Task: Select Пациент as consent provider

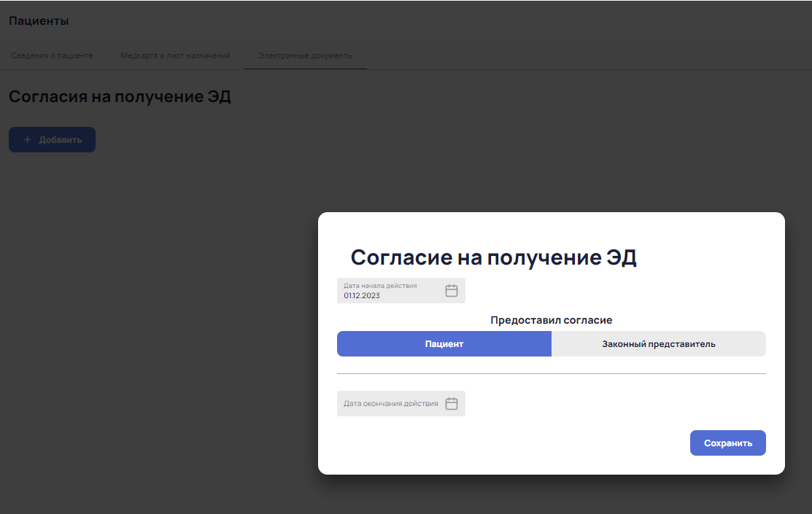Action: click(x=444, y=343)
